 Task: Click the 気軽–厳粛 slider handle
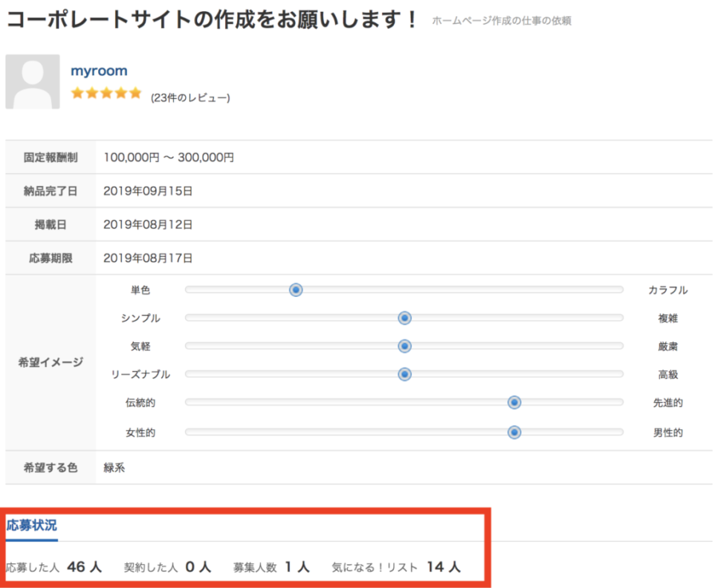click(x=404, y=346)
